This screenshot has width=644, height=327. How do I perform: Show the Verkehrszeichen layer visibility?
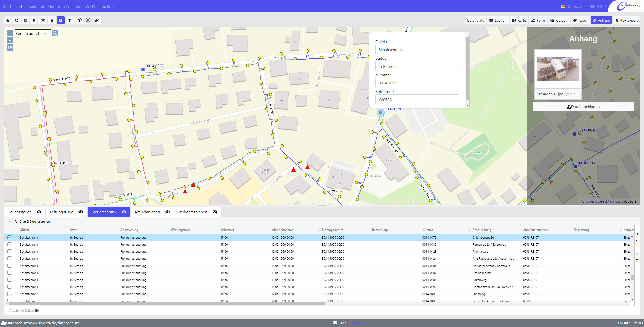[x=215, y=212]
